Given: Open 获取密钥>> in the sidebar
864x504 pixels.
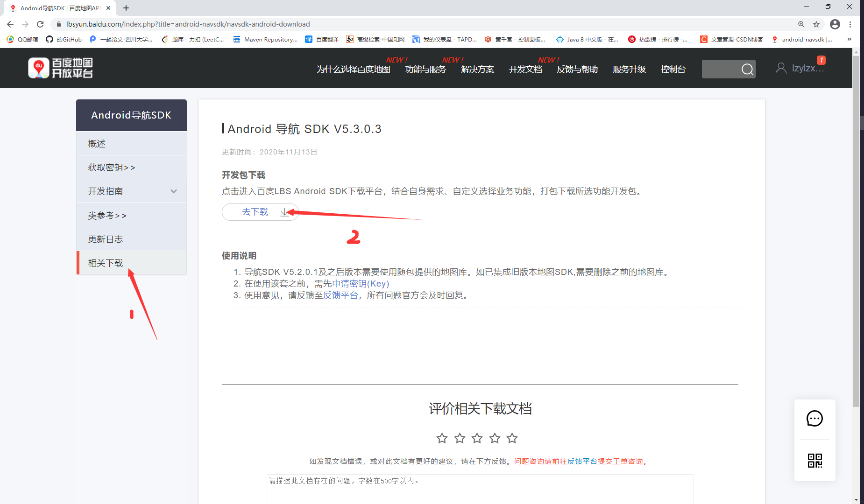Looking at the screenshot, I should pyautogui.click(x=131, y=167).
